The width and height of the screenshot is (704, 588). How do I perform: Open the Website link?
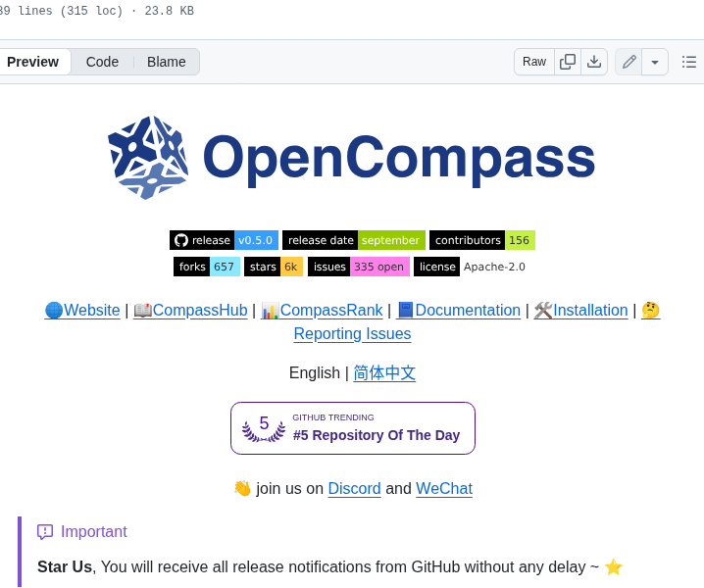click(x=82, y=310)
